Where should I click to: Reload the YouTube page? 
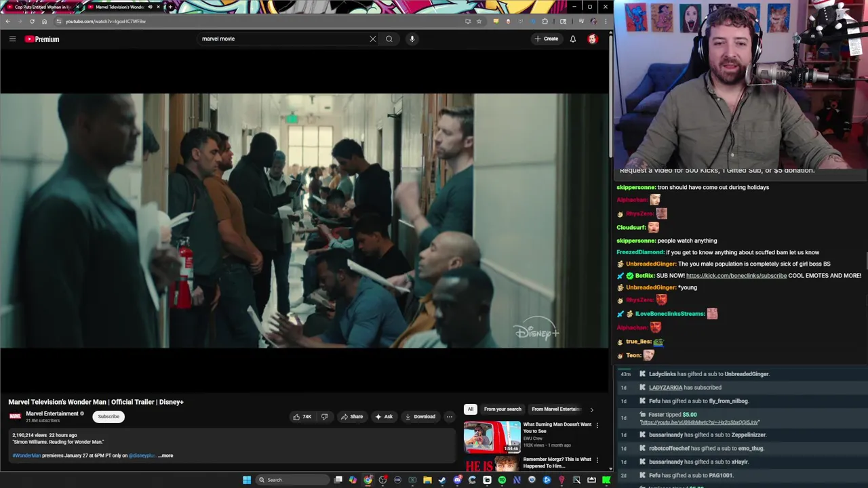(x=32, y=21)
